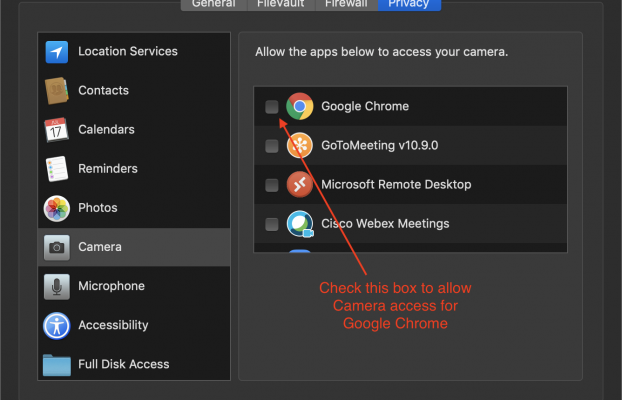Select the Reminders list icon
Viewport: 622px width, 400px height.
pos(57,169)
